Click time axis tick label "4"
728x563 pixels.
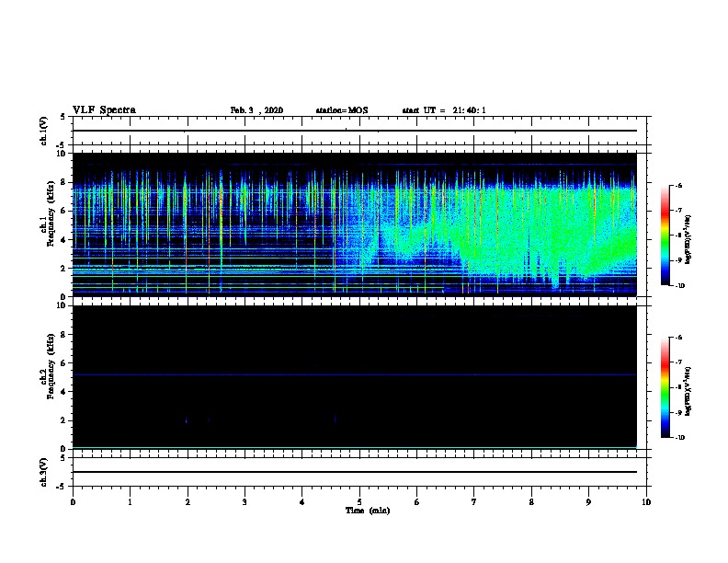pyautogui.click(x=302, y=502)
